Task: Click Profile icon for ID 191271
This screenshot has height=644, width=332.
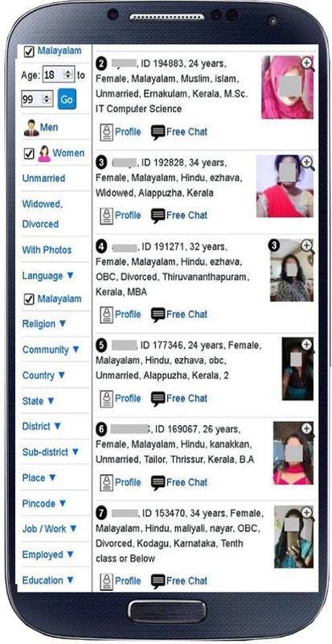Action: pos(107,315)
